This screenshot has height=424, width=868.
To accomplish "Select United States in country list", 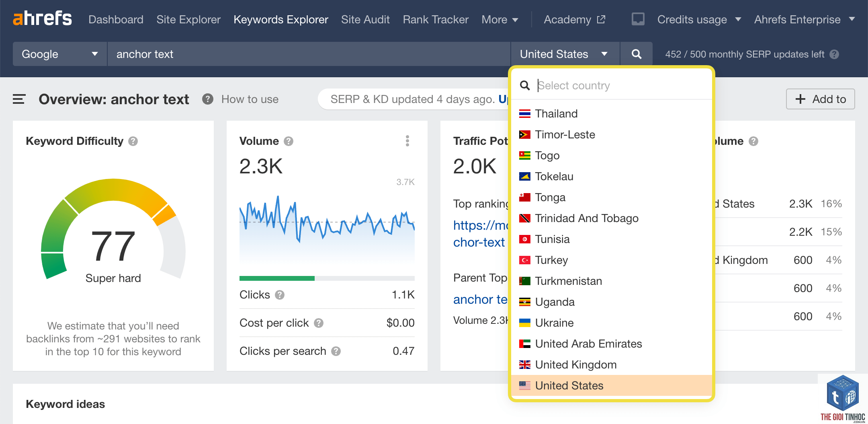I will (x=611, y=385).
